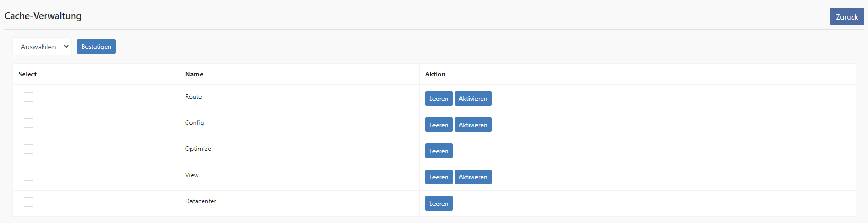Image resolution: width=868 pixels, height=223 pixels.
Task: Empty the Config cache using Leeren
Action: [439, 125]
